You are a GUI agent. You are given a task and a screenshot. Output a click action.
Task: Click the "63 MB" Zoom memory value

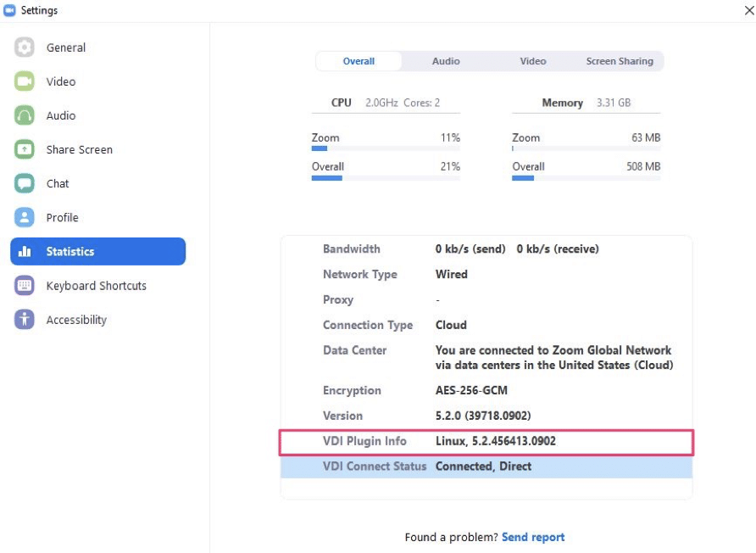pyautogui.click(x=646, y=137)
